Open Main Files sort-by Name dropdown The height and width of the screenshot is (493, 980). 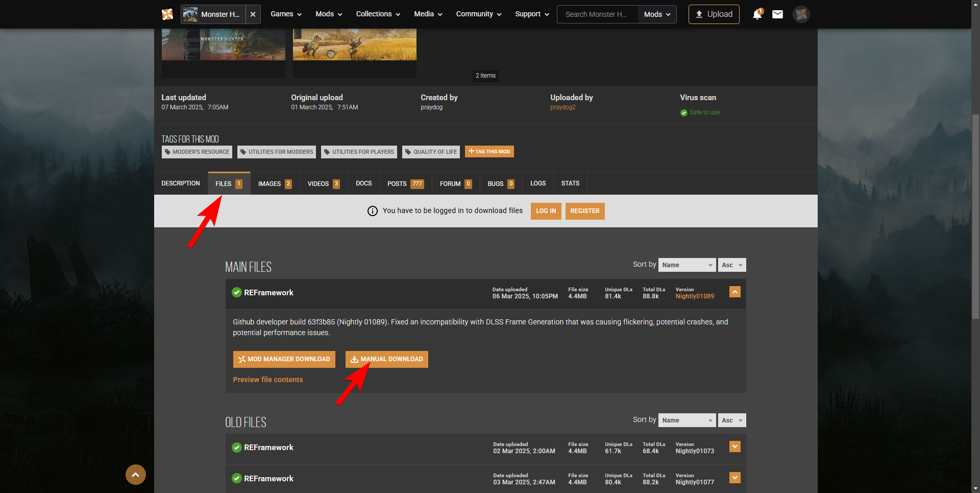(x=687, y=265)
